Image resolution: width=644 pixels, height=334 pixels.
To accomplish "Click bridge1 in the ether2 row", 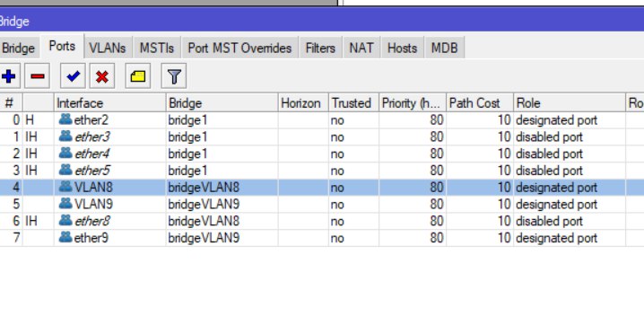I will tap(187, 120).
